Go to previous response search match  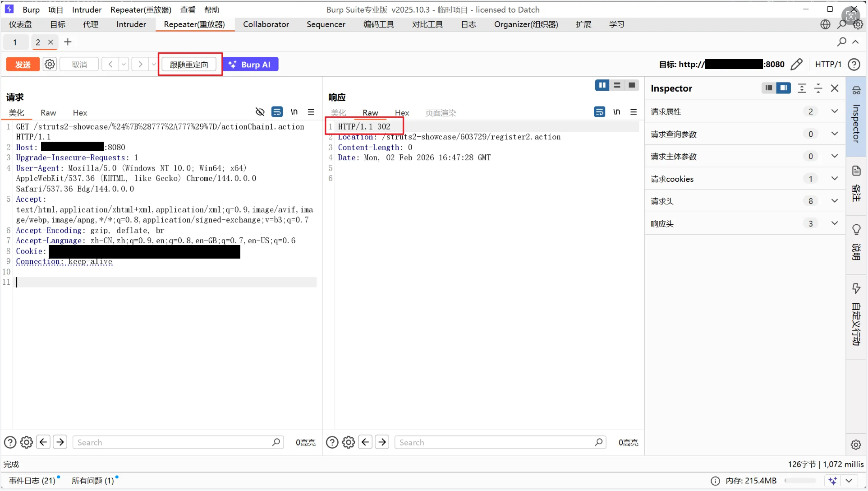(365, 442)
